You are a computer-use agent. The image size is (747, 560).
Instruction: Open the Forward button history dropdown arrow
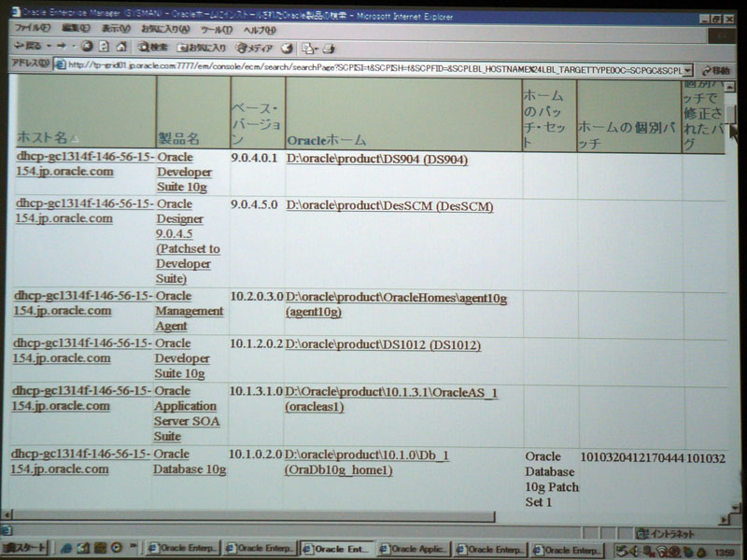[74, 46]
